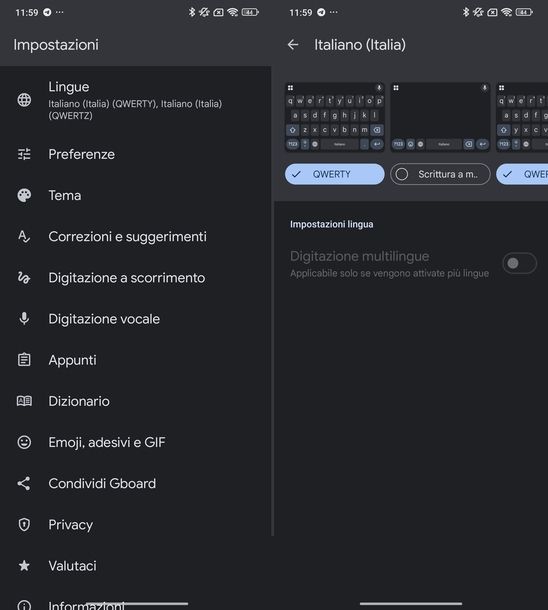Tap the Valutaci star icon

coord(24,566)
